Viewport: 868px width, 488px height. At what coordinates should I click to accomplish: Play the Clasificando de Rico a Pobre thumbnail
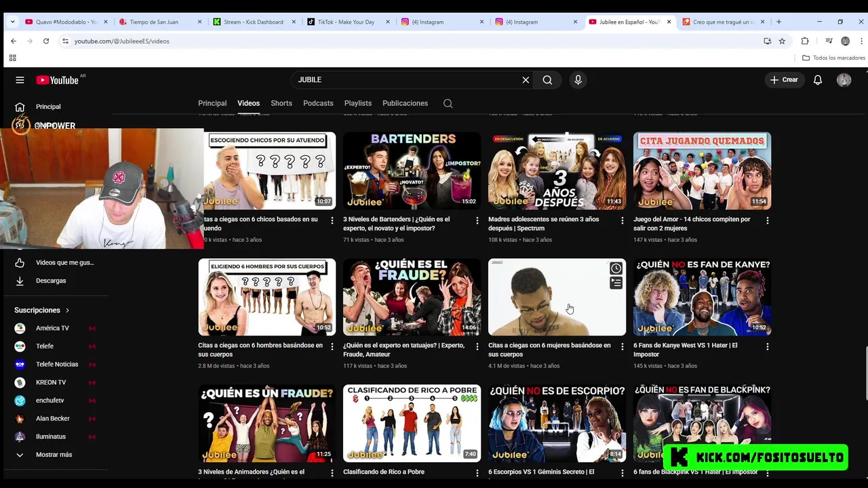412,423
